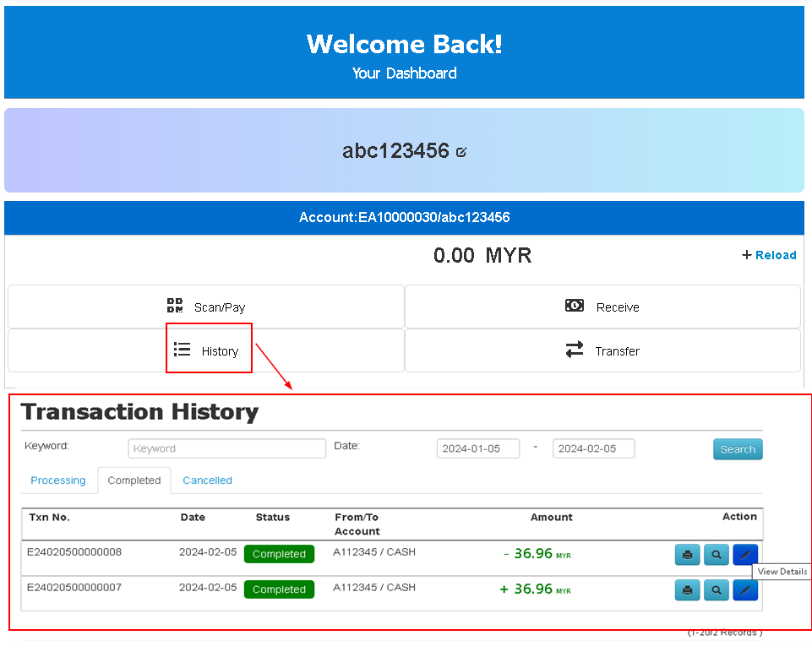
Task: Switch to the Cancelled tab
Action: [207, 481]
